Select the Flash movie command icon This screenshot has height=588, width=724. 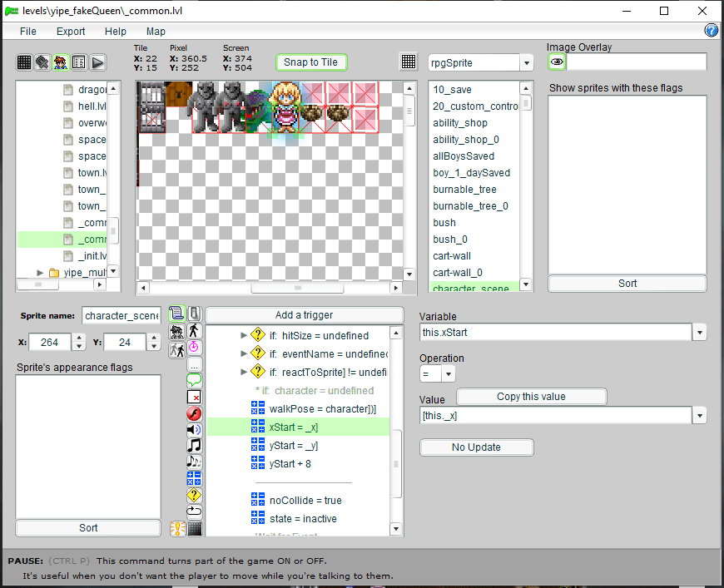(194, 413)
